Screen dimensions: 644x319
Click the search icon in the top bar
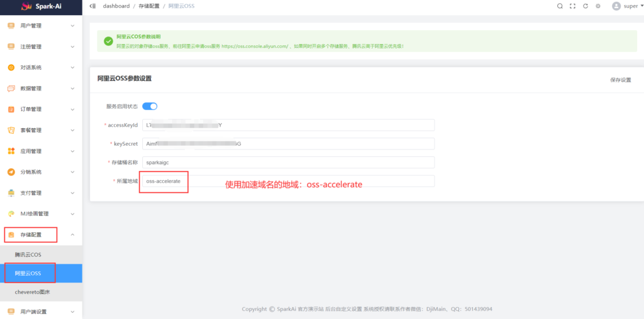[560, 6]
